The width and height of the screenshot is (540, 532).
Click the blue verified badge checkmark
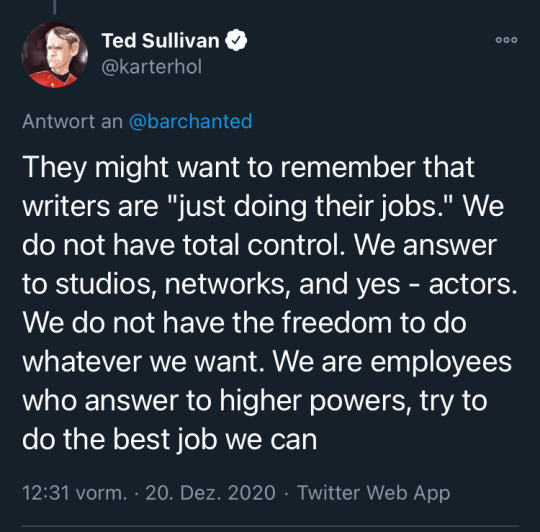(236, 41)
